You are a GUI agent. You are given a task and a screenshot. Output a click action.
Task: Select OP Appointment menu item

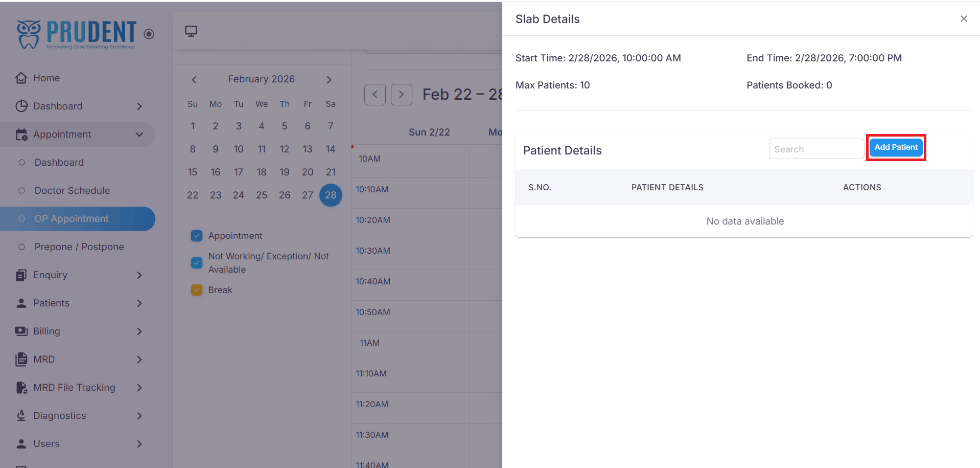[x=78, y=219]
